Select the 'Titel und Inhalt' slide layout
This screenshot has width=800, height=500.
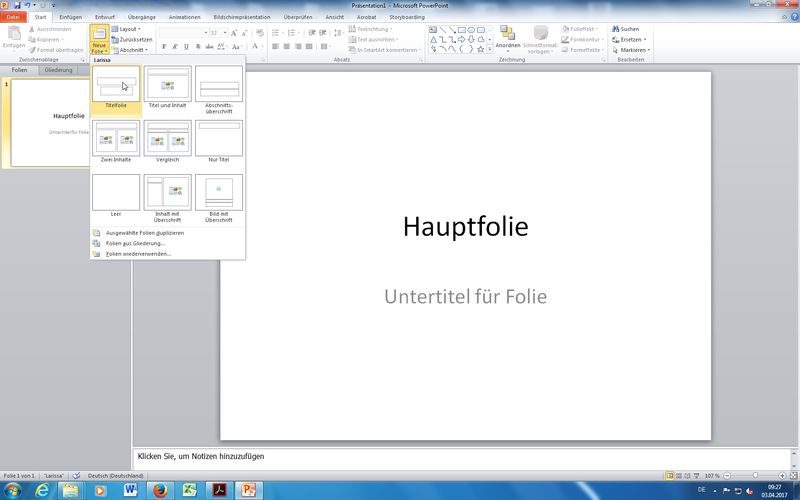167,84
